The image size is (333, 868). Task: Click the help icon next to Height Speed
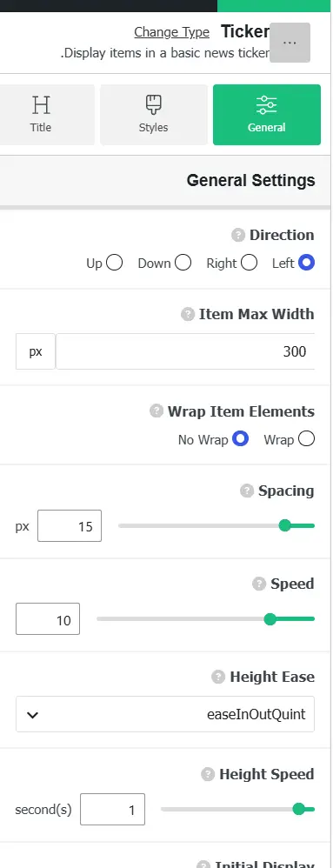pos(208,774)
